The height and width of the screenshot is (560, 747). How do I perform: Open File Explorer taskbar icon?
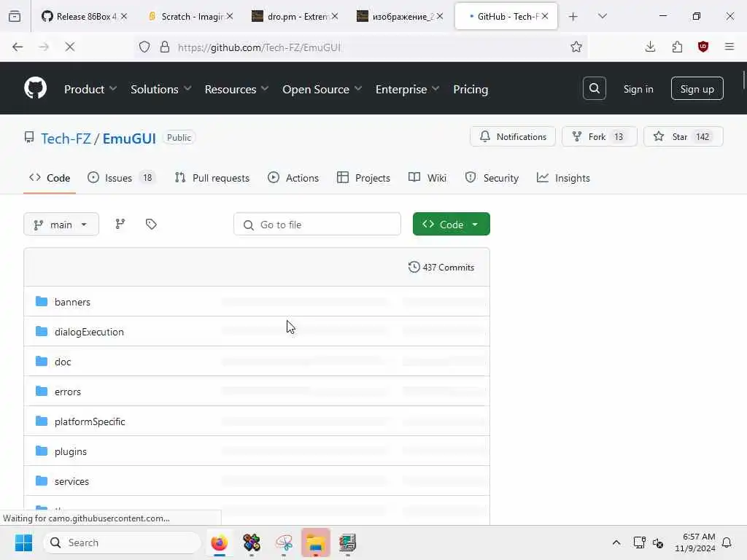(315, 542)
